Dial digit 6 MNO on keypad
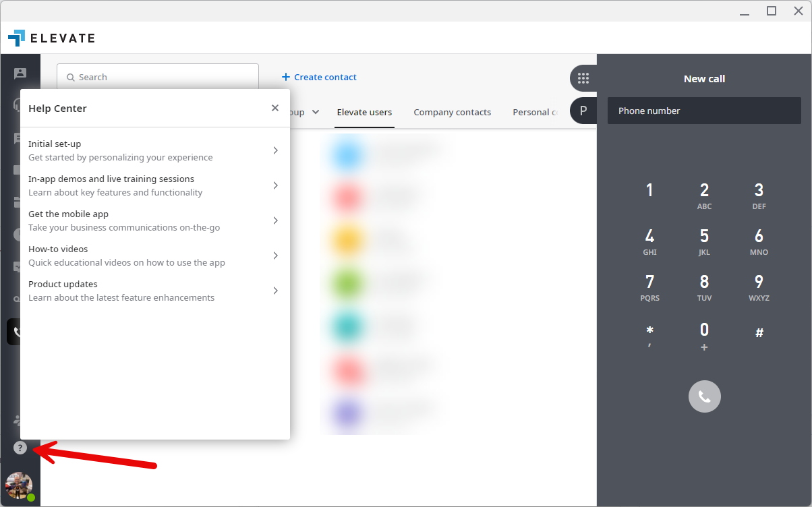The width and height of the screenshot is (812, 507). click(759, 242)
